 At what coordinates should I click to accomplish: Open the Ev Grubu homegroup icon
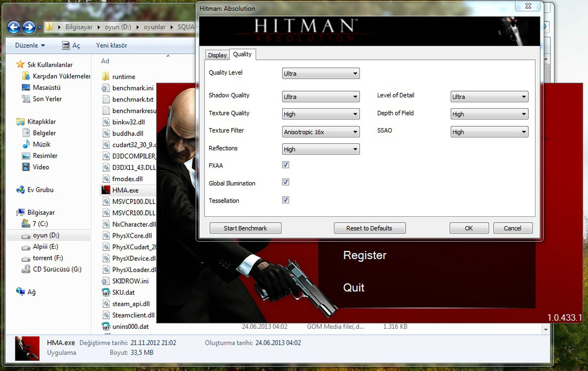(20, 190)
